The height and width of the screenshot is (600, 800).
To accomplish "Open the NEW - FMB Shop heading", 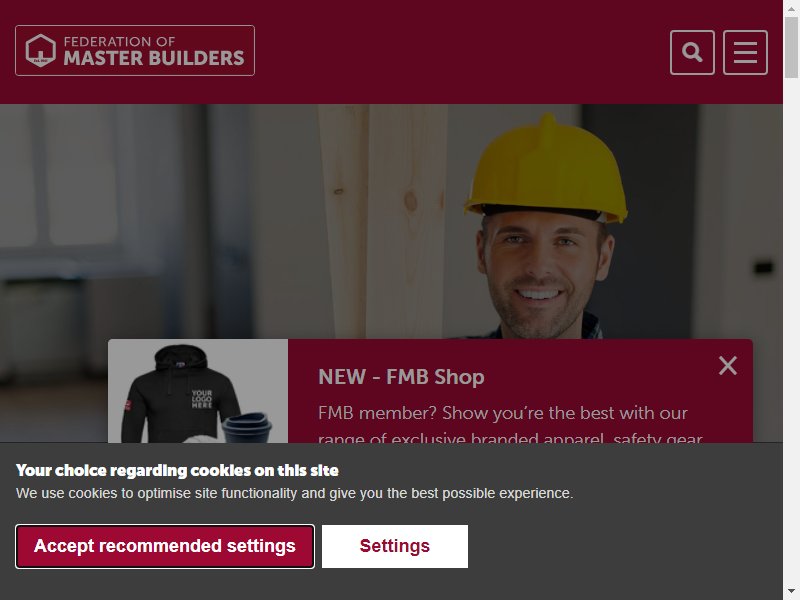I will point(401,377).
